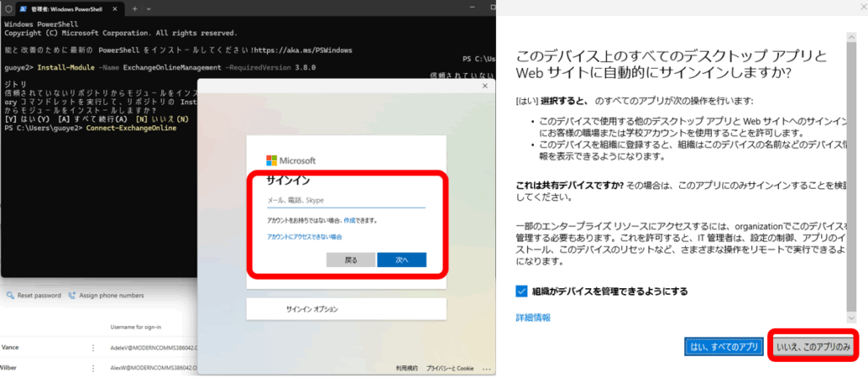Click AdeleV@MODERNCOMMS386042 username
The image size is (868, 383).
[x=153, y=349]
